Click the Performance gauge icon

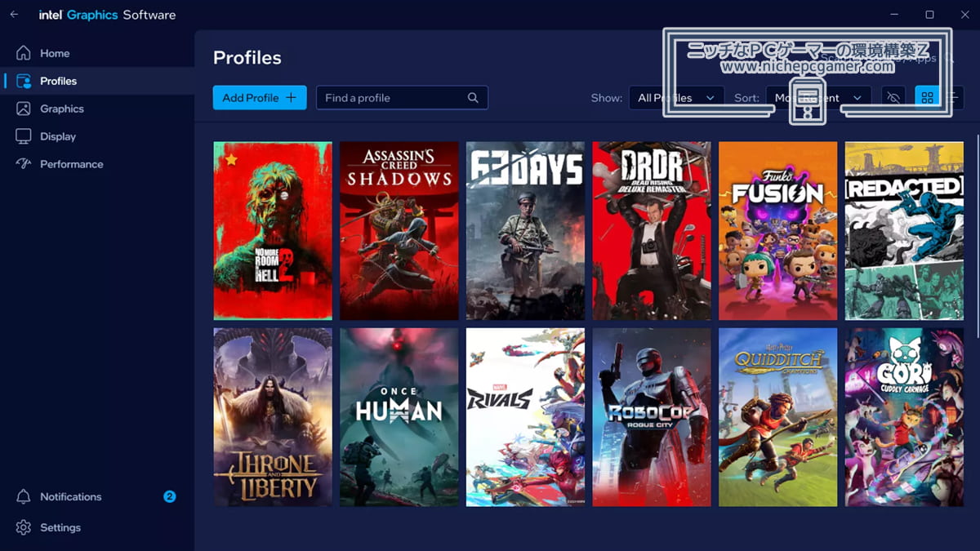pos(24,164)
